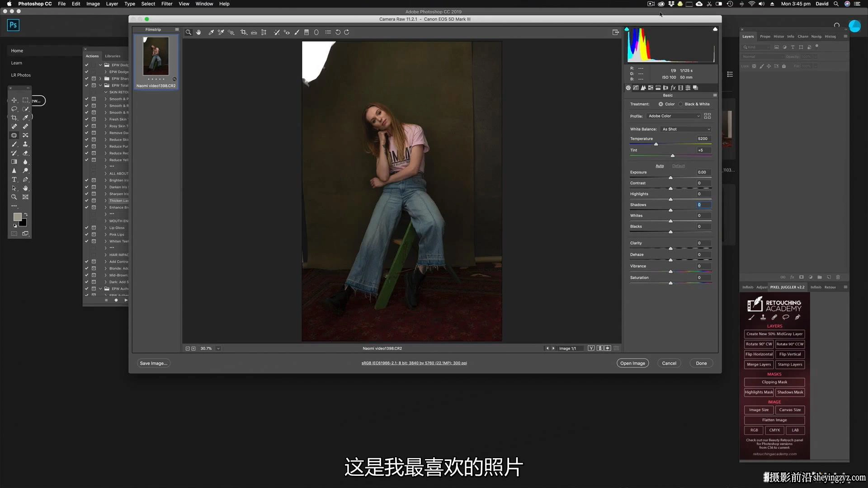
Task: Open workflow options link for sRGB settings
Action: pos(414,363)
